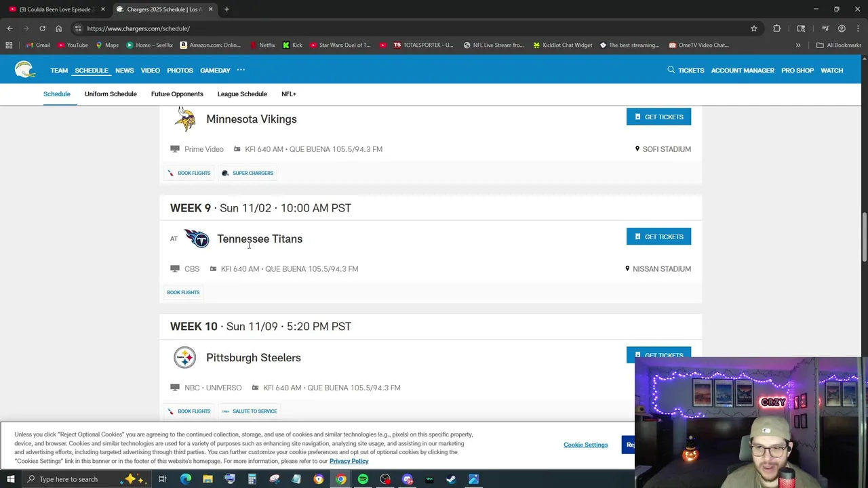Open the Privacy Policy link
The image size is (868, 488).
tap(349, 461)
